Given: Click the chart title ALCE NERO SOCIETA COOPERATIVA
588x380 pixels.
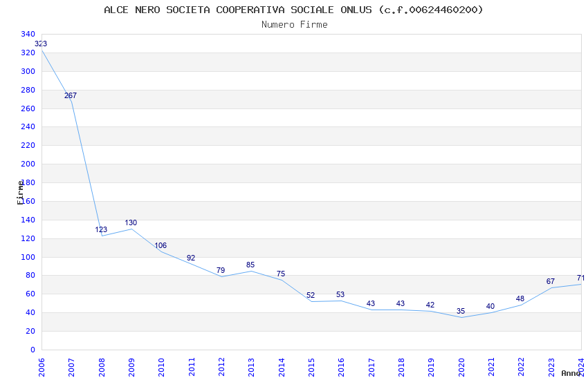Looking at the screenshot, I should coord(293,10).
